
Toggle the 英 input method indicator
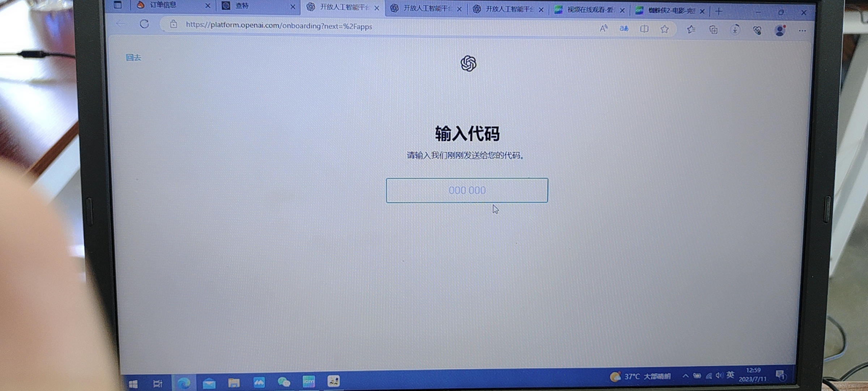click(730, 375)
